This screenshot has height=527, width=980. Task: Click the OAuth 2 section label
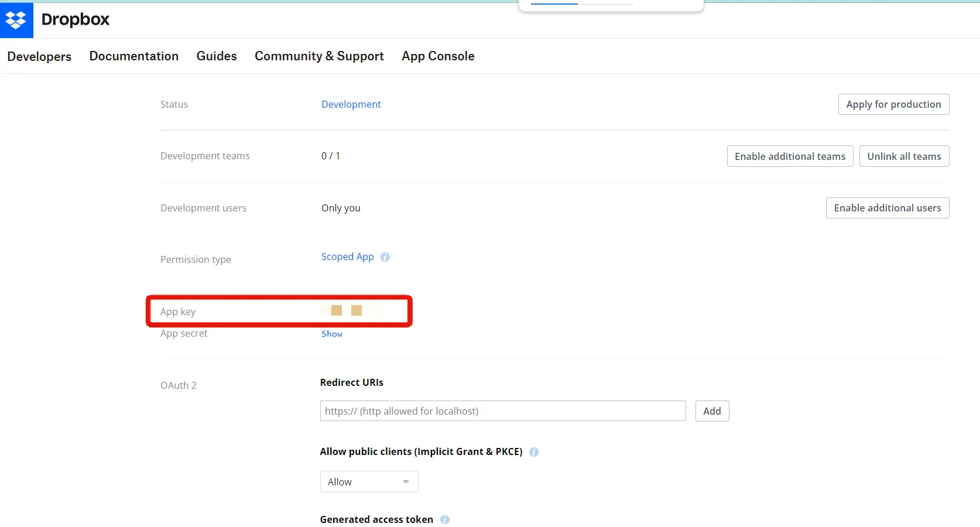[179, 385]
